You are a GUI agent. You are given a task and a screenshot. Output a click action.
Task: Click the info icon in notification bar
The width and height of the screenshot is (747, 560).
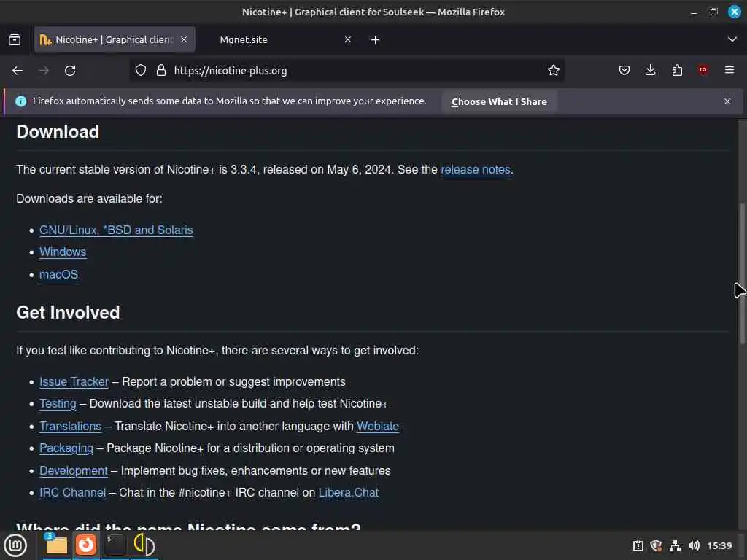pyautogui.click(x=21, y=101)
